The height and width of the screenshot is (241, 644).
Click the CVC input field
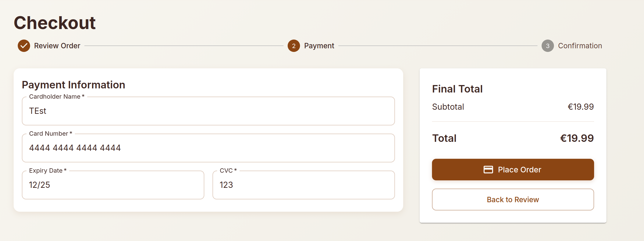click(304, 185)
